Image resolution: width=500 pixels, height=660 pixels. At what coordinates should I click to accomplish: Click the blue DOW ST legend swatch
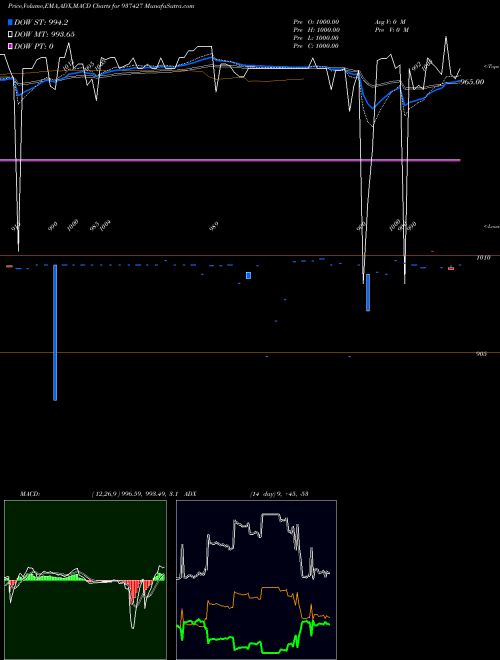10,22
